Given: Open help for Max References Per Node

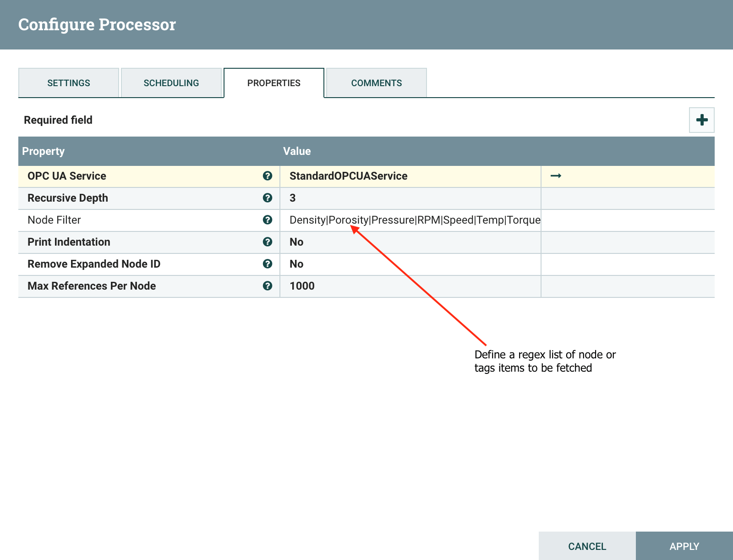Looking at the screenshot, I should (x=267, y=286).
